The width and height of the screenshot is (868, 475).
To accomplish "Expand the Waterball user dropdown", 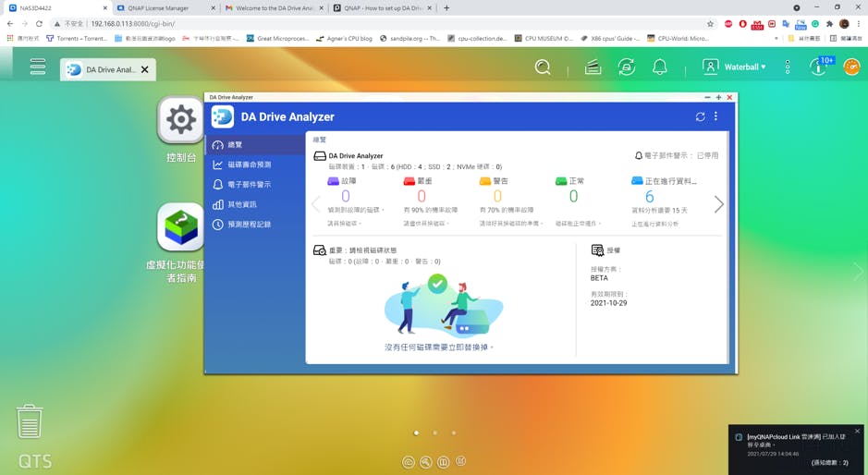I will 734,67.
